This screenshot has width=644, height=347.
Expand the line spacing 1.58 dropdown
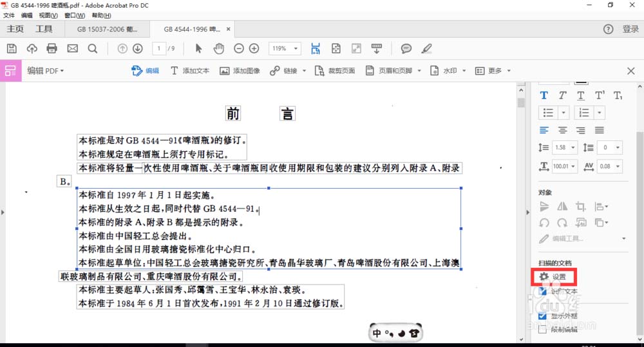click(573, 148)
